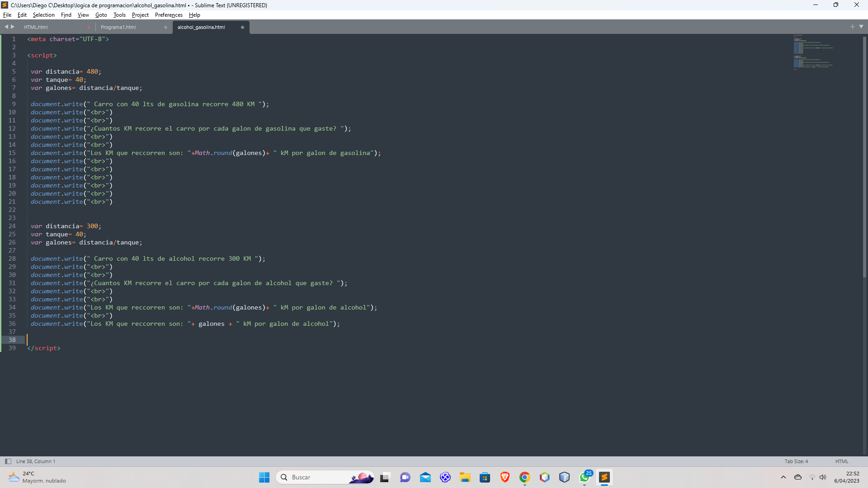Viewport: 868px width, 488px height.
Task: Open the Find menu
Action: click(66, 15)
